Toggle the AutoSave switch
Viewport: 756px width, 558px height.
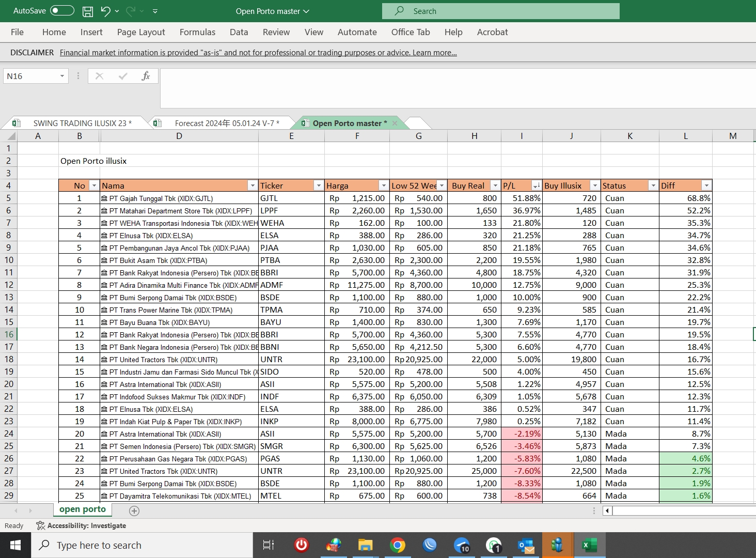(62, 11)
